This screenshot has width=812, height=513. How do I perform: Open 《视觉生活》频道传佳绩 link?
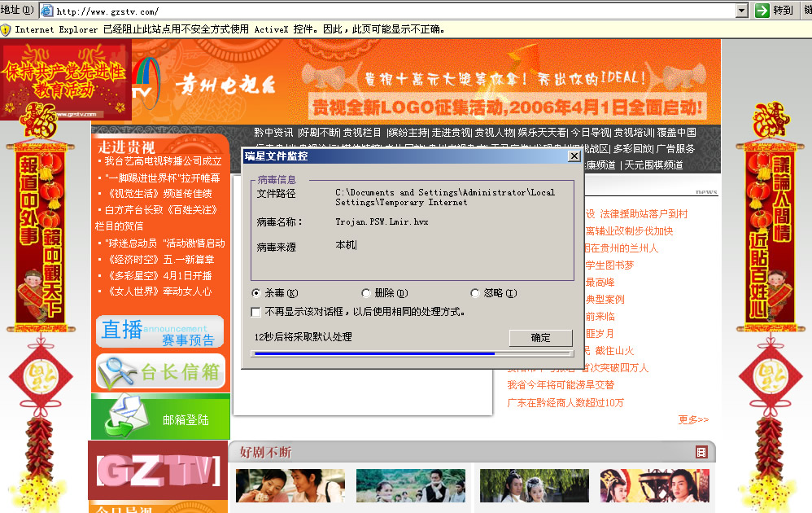[x=159, y=194]
